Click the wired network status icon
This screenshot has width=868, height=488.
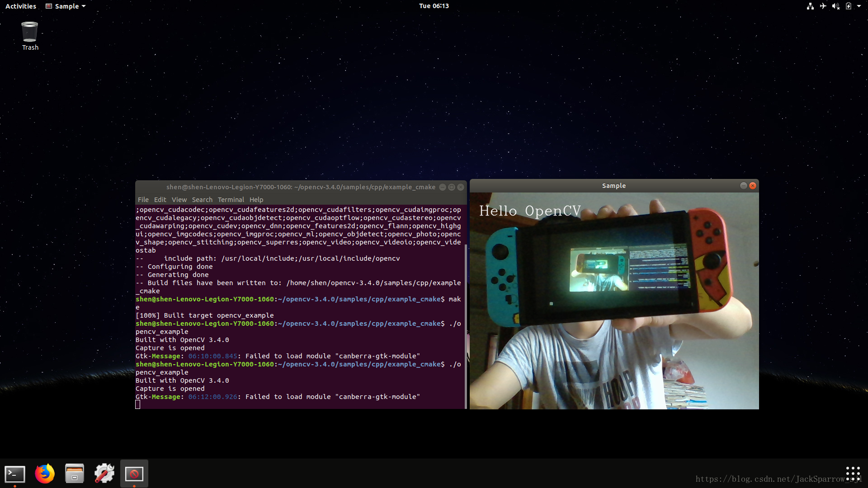(x=810, y=6)
